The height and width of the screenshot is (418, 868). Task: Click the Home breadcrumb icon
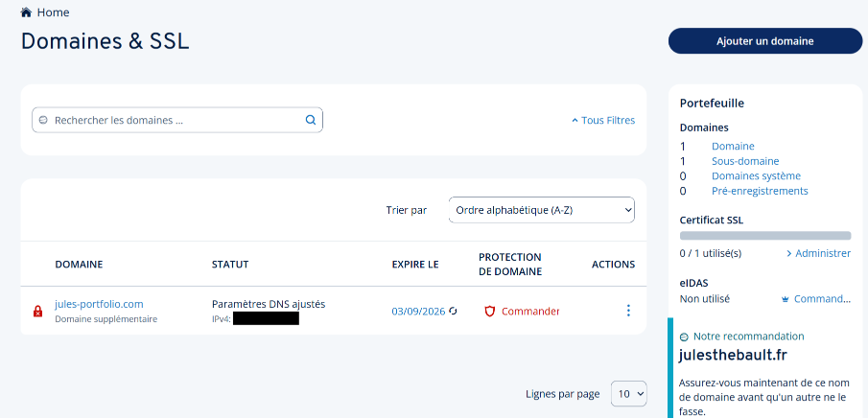(x=26, y=12)
